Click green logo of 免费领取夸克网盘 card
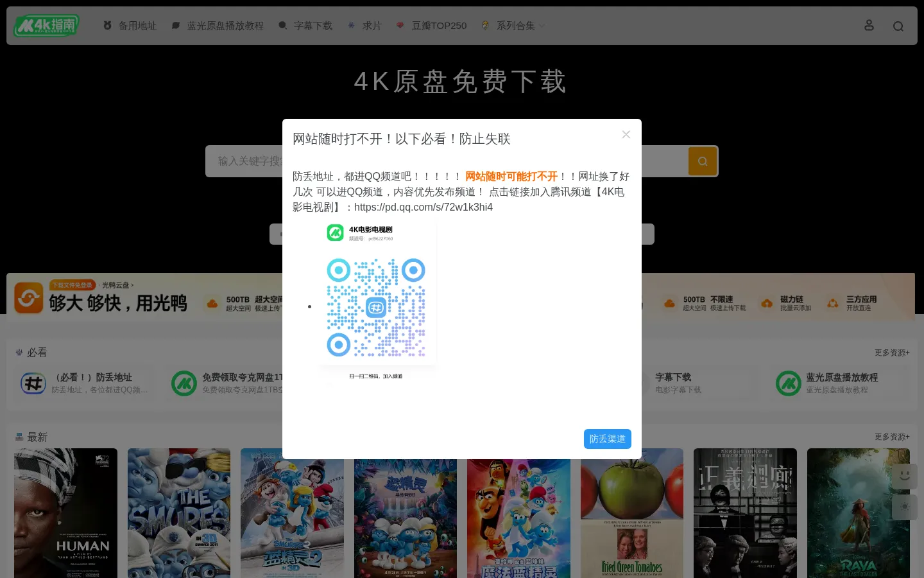 click(184, 383)
